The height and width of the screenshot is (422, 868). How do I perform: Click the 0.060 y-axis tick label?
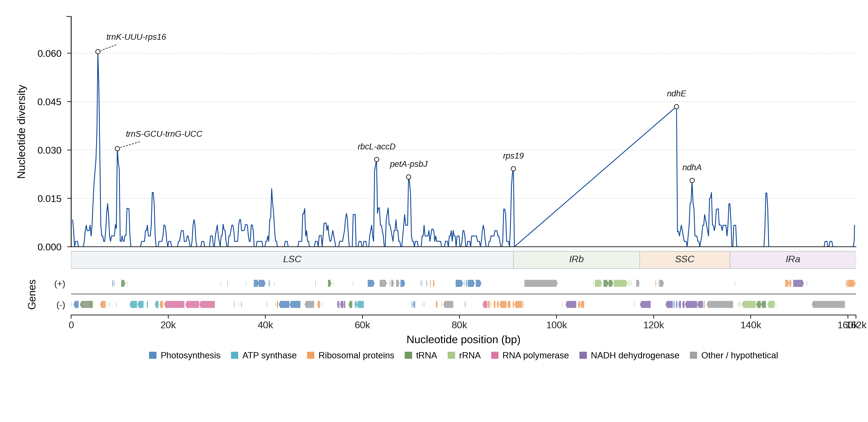point(50,54)
